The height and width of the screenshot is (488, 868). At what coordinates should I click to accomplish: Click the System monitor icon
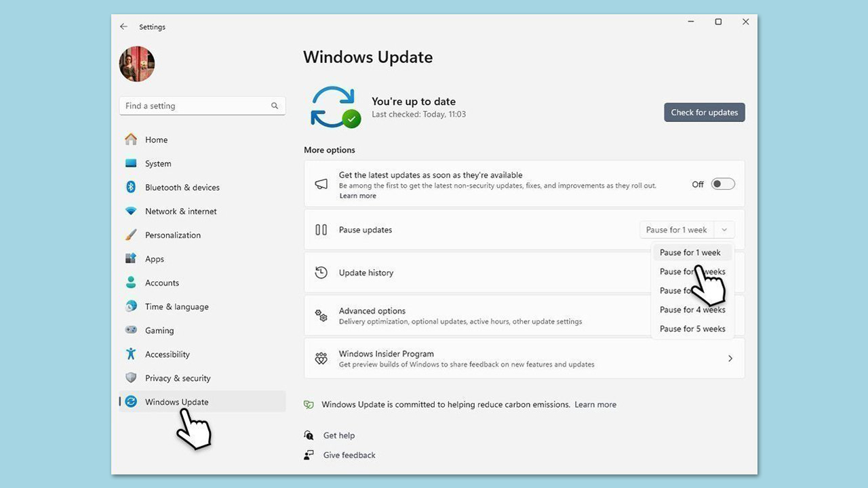pyautogui.click(x=131, y=163)
